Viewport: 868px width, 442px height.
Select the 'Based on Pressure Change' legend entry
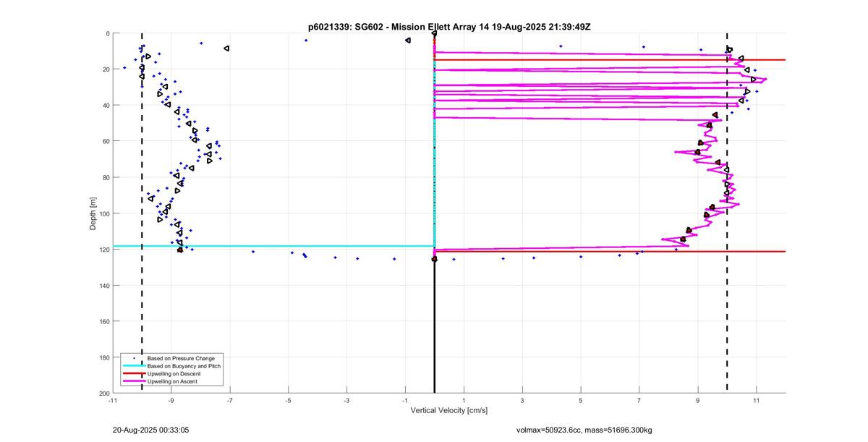click(181, 358)
